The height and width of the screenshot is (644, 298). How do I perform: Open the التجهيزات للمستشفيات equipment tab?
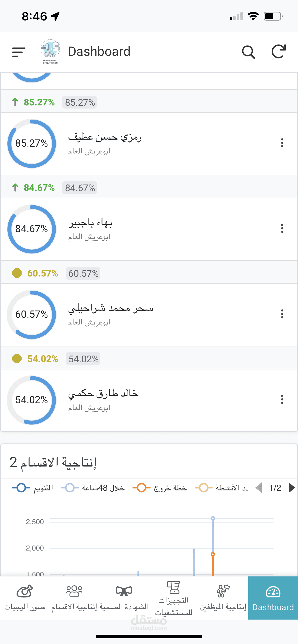point(173,598)
